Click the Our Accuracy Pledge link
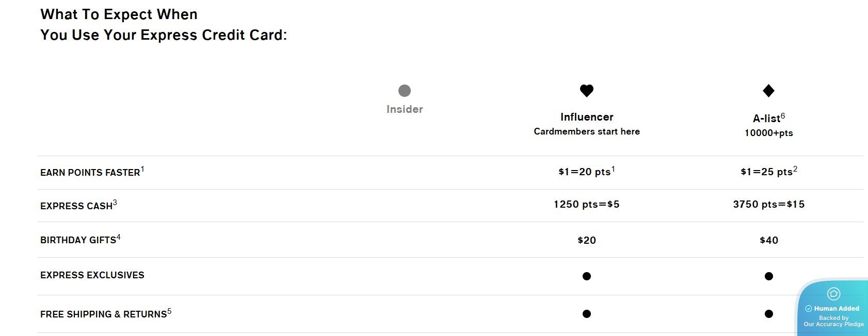Image resolution: width=868 pixels, height=336 pixels. pos(833,324)
